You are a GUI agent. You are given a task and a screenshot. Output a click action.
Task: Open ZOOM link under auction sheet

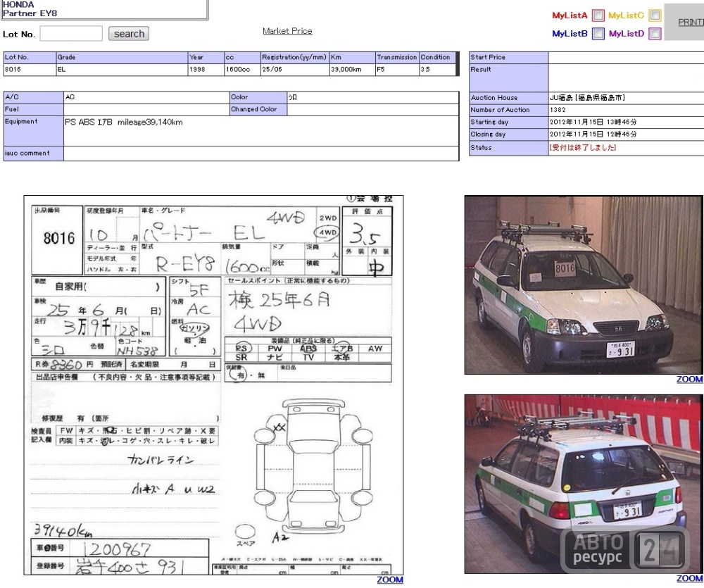[x=390, y=580]
